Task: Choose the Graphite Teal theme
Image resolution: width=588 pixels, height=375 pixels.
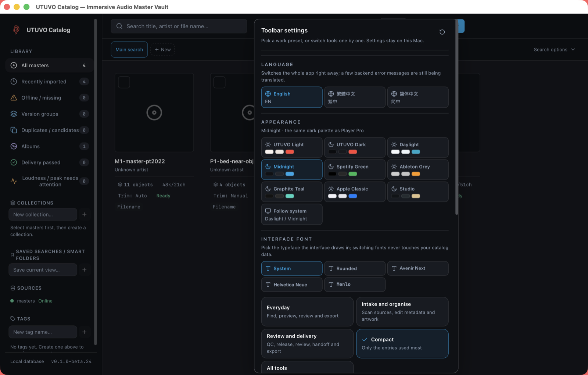Action: tap(292, 192)
